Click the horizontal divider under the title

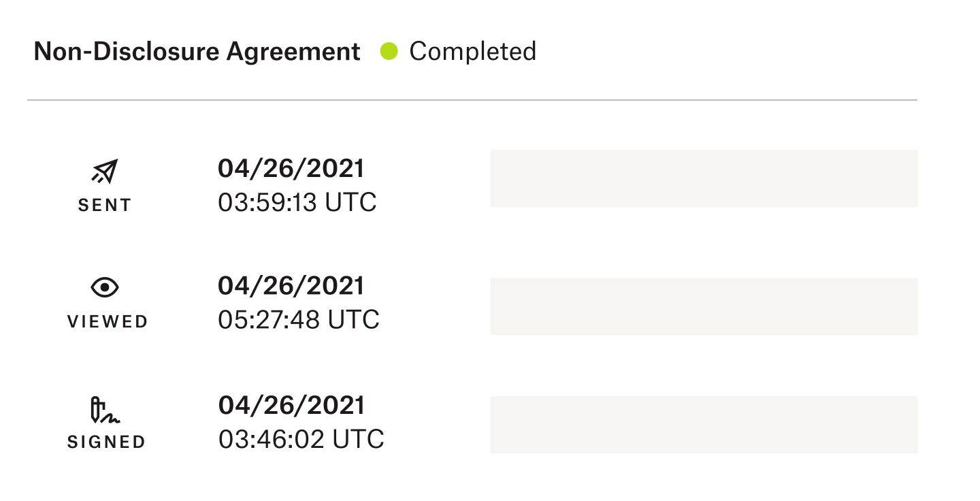click(472, 100)
